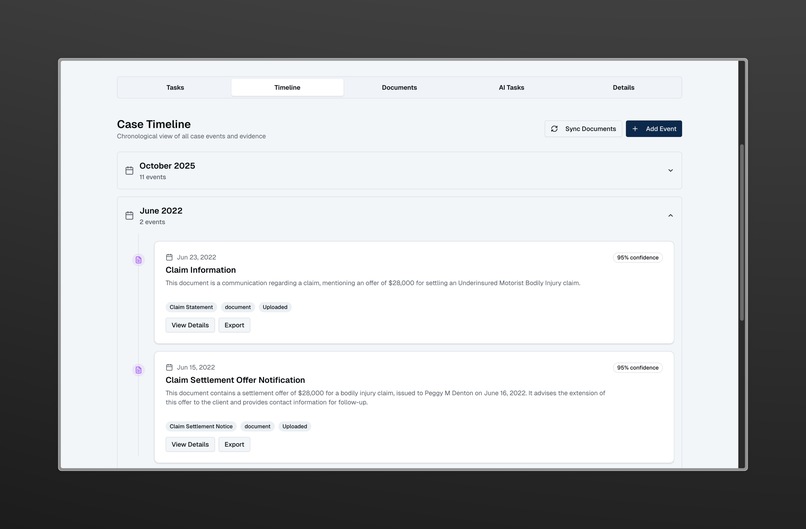Go to the AI Tasks tab
806x529 pixels.
[511, 87]
